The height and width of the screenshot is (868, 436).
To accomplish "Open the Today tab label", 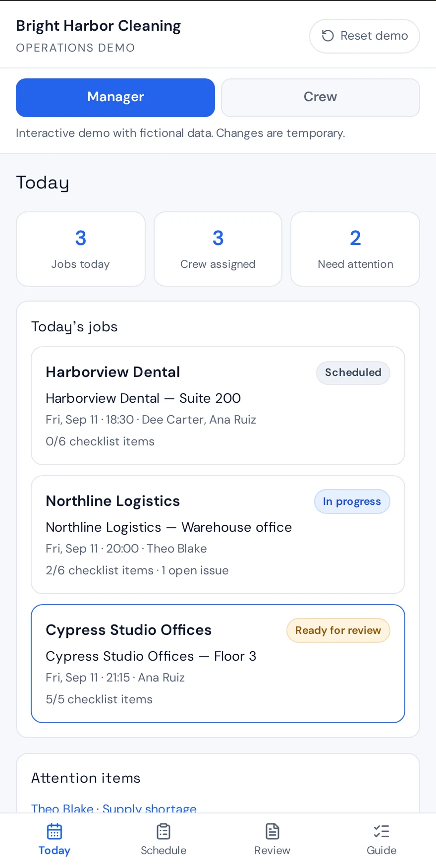I will click(54, 850).
